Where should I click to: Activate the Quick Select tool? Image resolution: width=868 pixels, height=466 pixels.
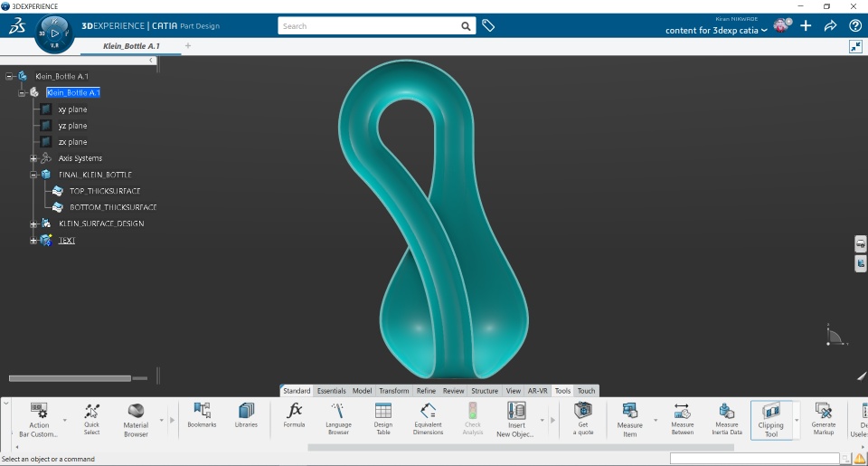[x=92, y=420]
